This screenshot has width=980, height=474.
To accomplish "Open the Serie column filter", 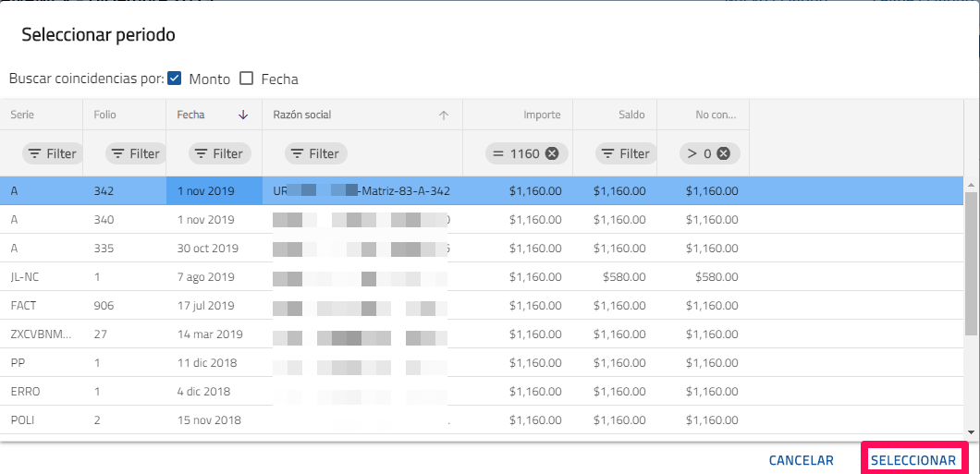I will (x=52, y=153).
